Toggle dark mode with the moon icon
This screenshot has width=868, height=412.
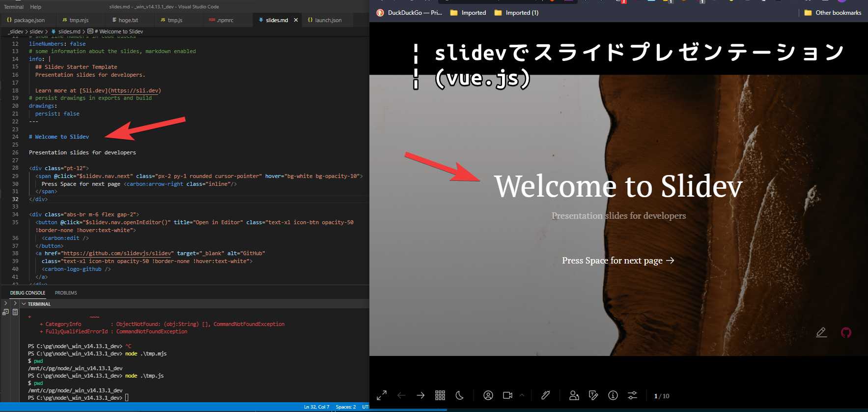tap(460, 395)
